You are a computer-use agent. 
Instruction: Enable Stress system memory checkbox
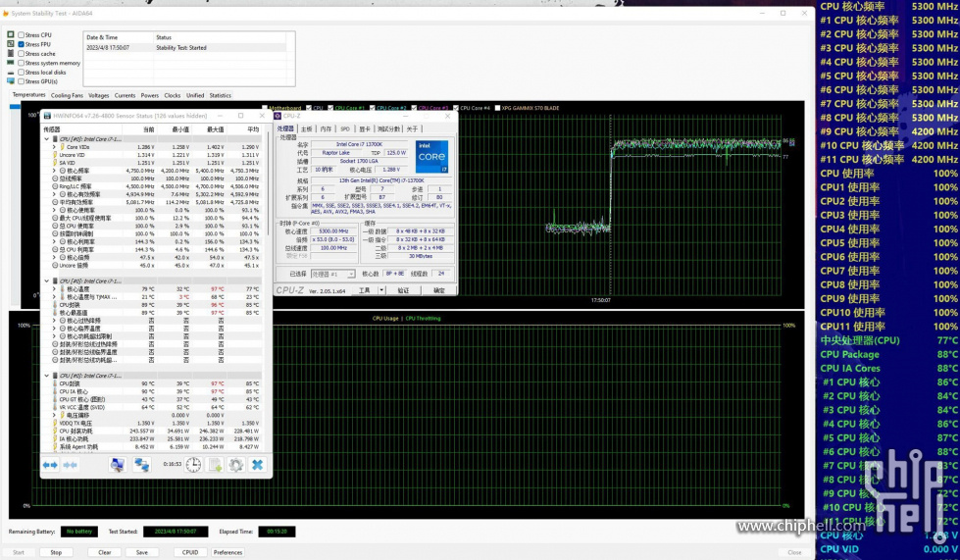pyautogui.click(x=22, y=63)
